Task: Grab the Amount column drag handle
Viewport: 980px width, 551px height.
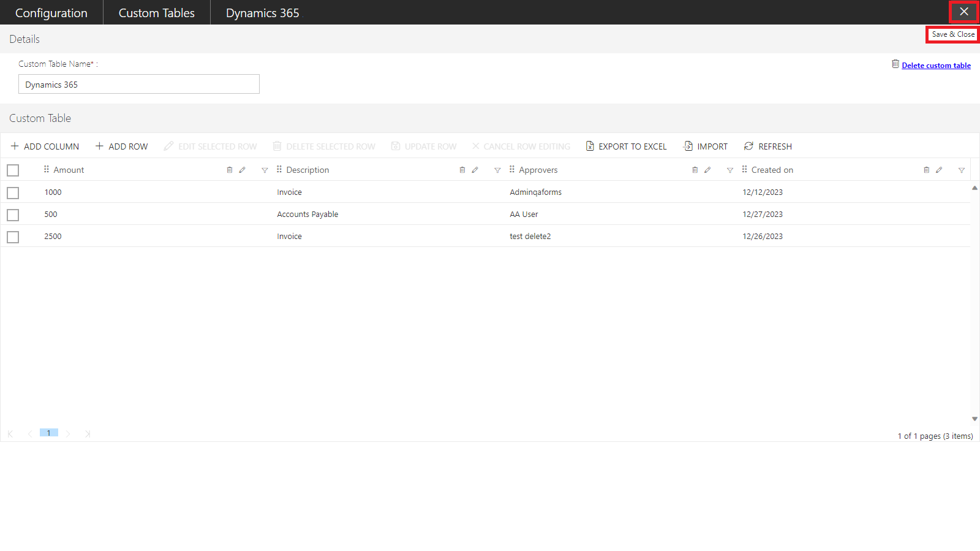Action: 47,169
